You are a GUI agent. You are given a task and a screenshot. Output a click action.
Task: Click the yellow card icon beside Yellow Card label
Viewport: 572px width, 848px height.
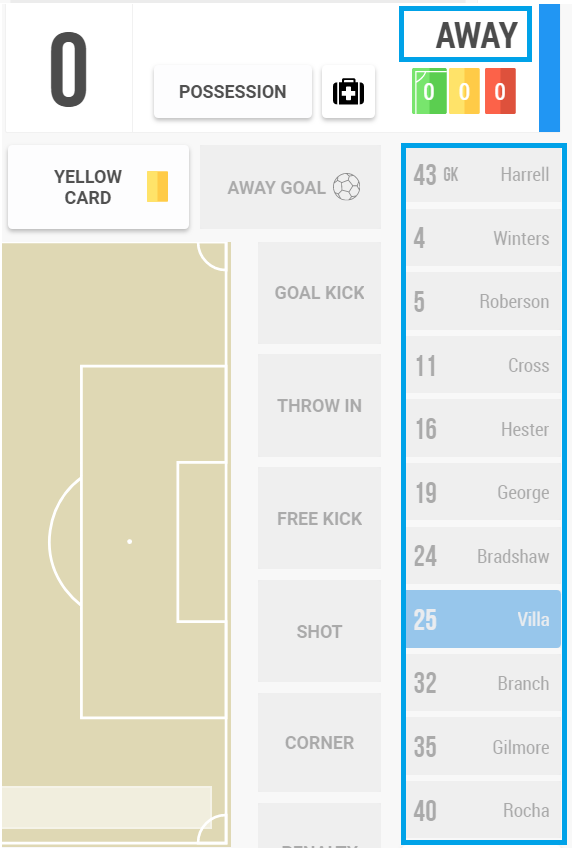point(157,187)
